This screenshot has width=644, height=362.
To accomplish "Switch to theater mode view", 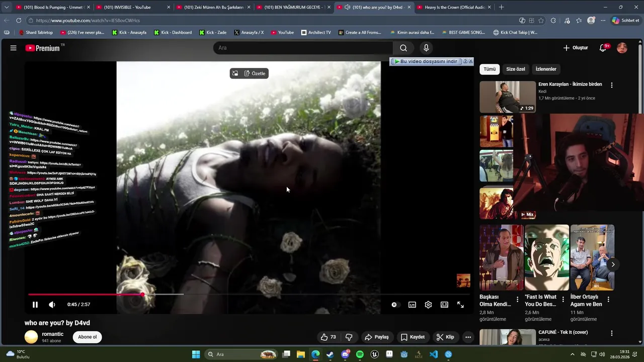I will [444, 305].
